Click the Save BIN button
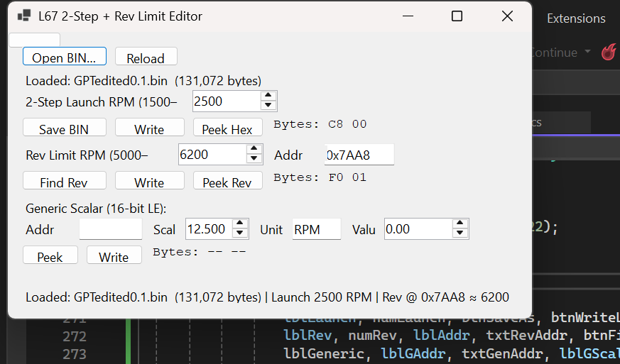 (65, 128)
